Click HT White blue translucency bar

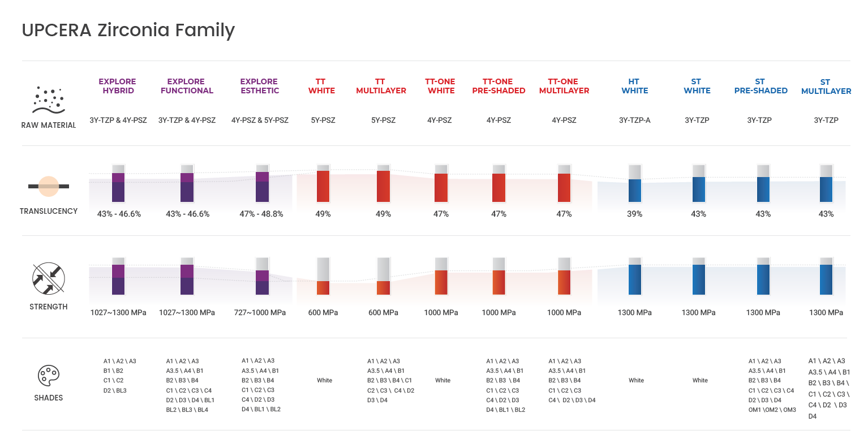pyautogui.click(x=635, y=190)
